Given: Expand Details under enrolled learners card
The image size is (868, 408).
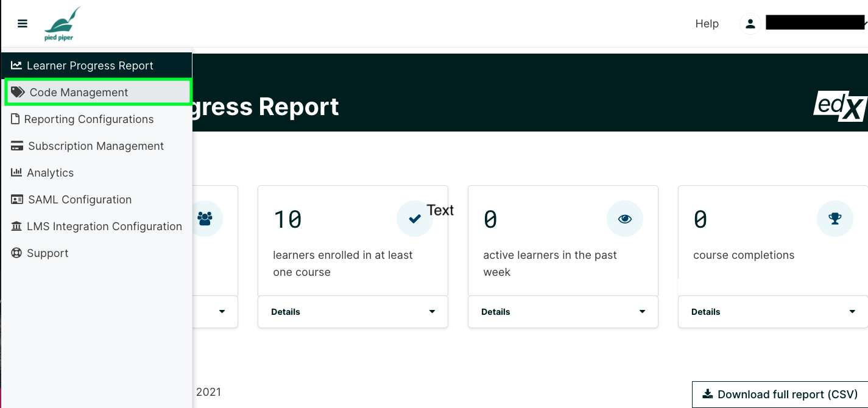Looking at the screenshot, I should click(353, 312).
